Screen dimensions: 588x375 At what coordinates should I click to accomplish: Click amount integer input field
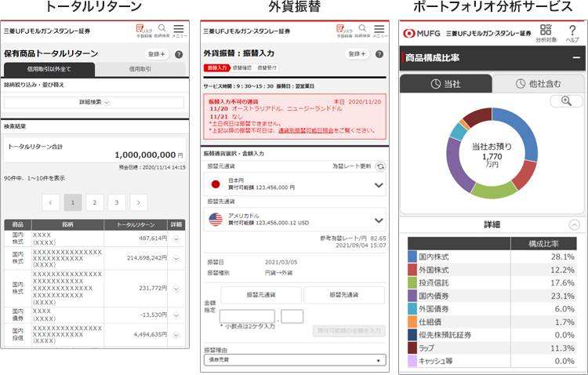(247, 316)
